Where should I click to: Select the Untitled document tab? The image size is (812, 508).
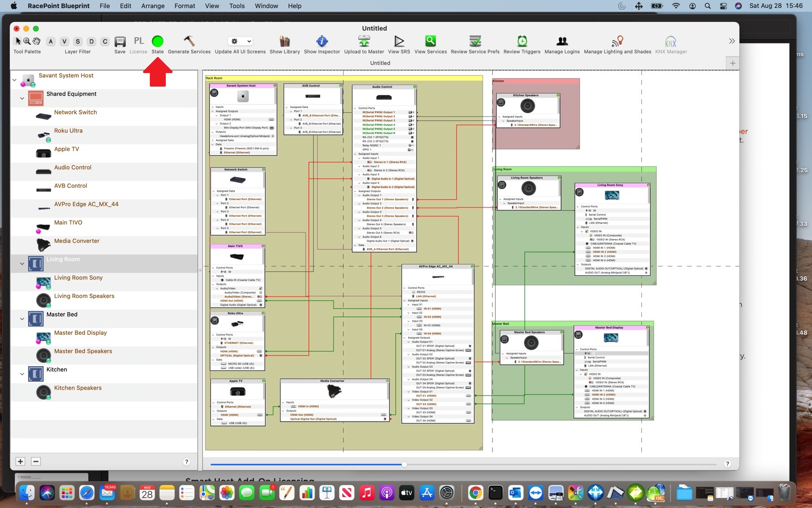click(380, 63)
